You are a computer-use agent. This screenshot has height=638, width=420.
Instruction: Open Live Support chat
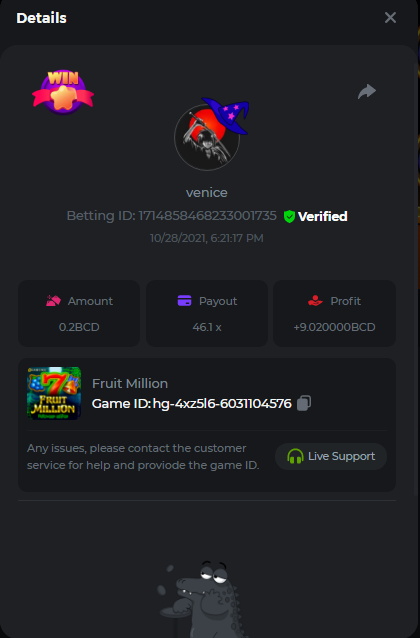click(330, 457)
